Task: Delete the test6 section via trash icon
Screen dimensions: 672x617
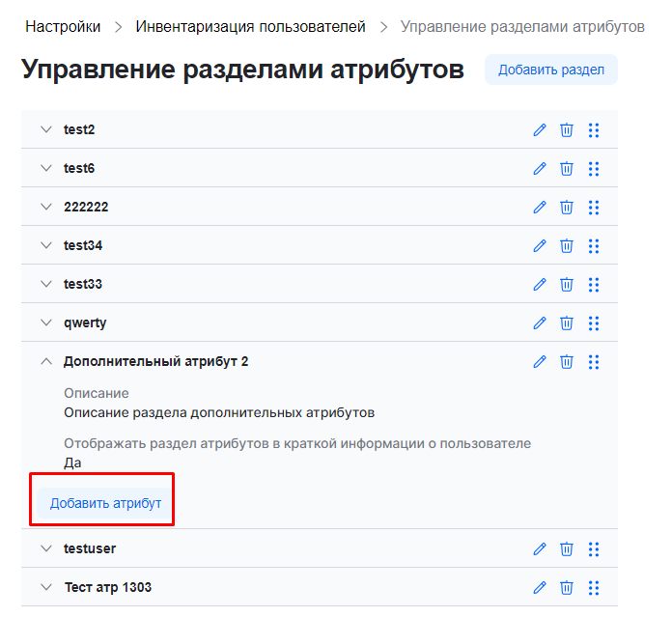Action: (567, 168)
